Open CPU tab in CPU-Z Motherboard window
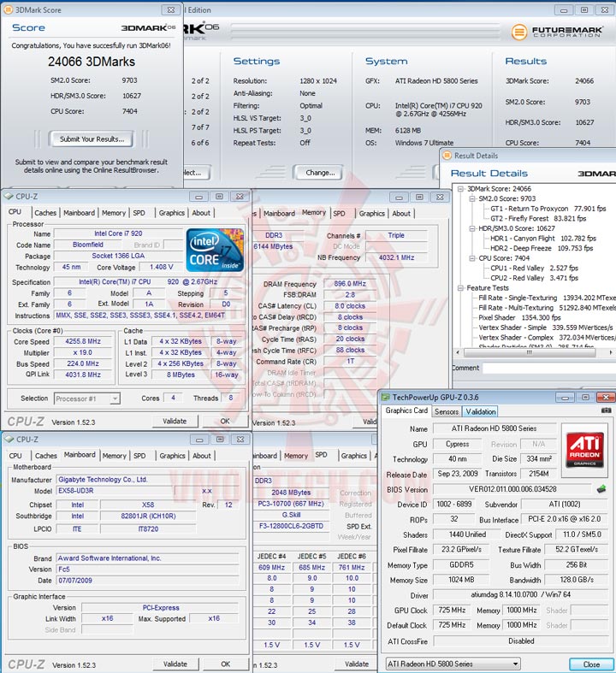The width and height of the screenshot is (616, 673). pyautogui.click(x=15, y=456)
